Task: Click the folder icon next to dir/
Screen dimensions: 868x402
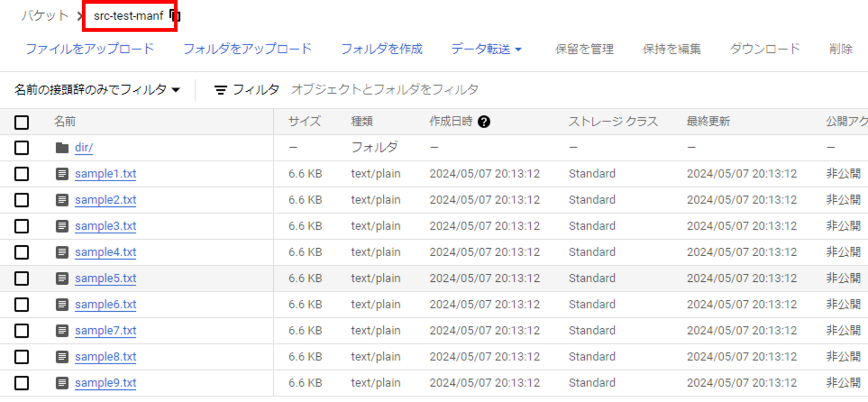Action: pyautogui.click(x=62, y=147)
